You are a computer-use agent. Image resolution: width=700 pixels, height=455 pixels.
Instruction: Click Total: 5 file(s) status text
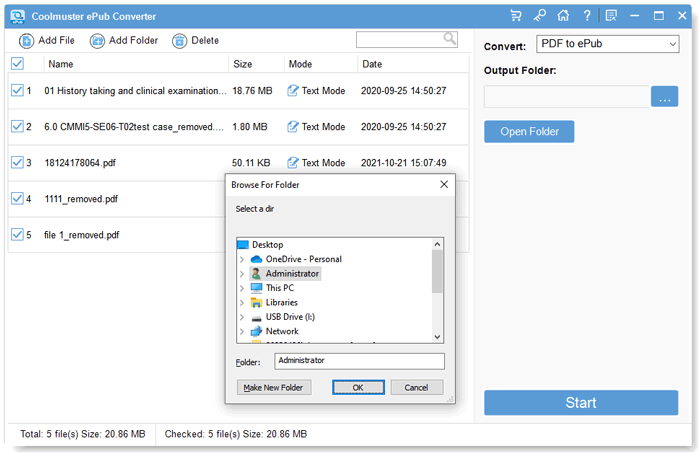click(83, 434)
